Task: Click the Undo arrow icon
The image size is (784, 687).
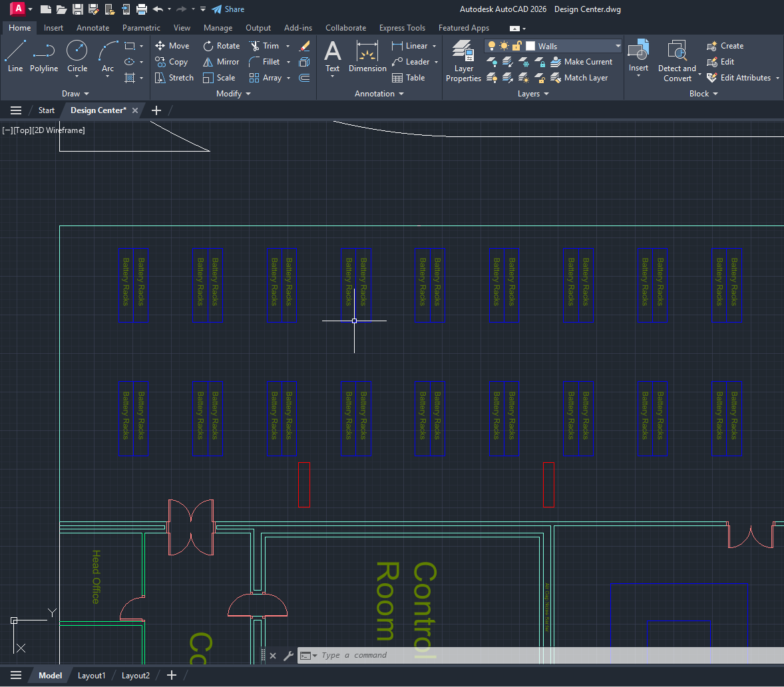Action: click(x=158, y=9)
